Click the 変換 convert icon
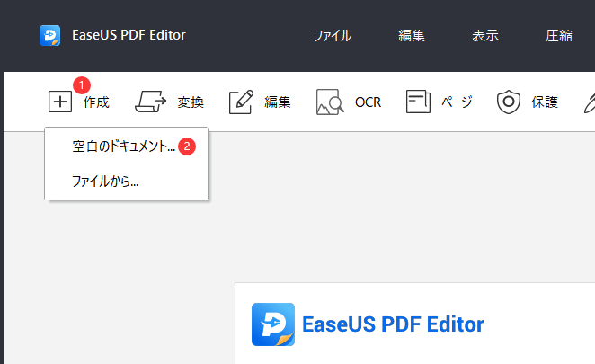 [151, 102]
